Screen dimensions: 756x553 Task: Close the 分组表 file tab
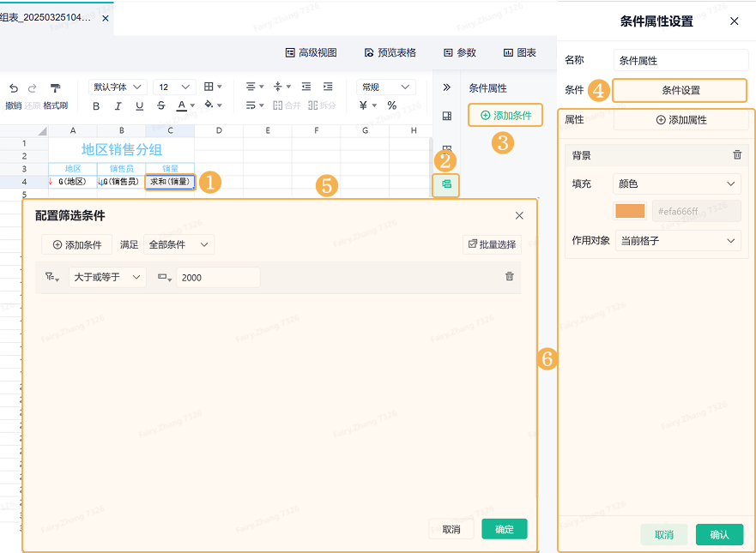point(105,18)
